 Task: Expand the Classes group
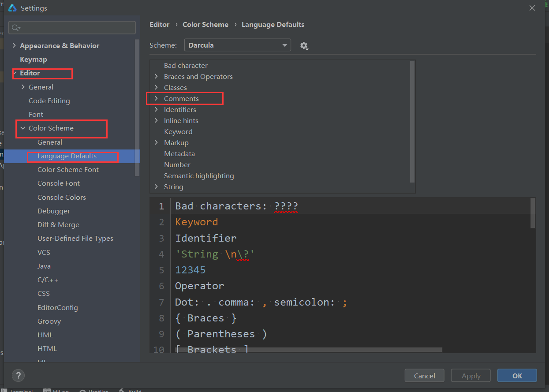click(156, 87)
